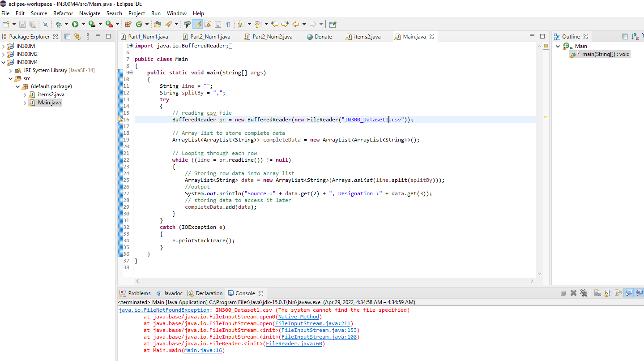Open the Debug button dropdown arrow

pyautogui.click(x=66, y=24)
